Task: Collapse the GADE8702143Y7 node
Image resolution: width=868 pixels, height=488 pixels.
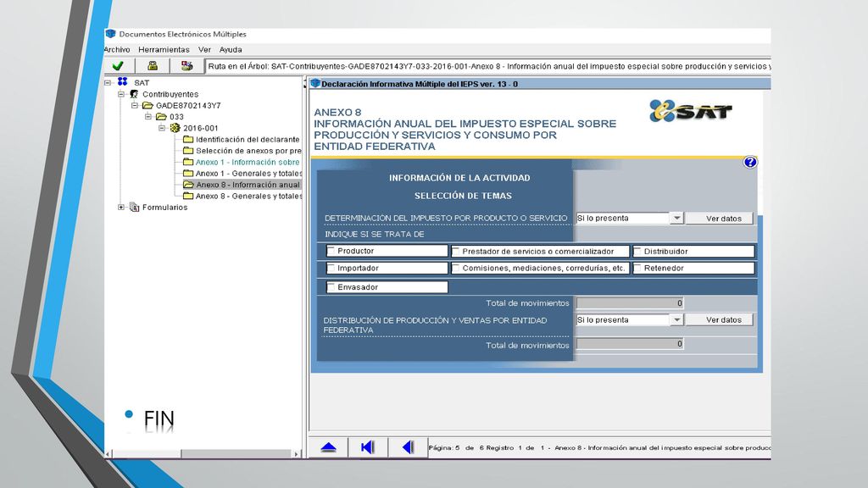Action: tap(135, 105)
